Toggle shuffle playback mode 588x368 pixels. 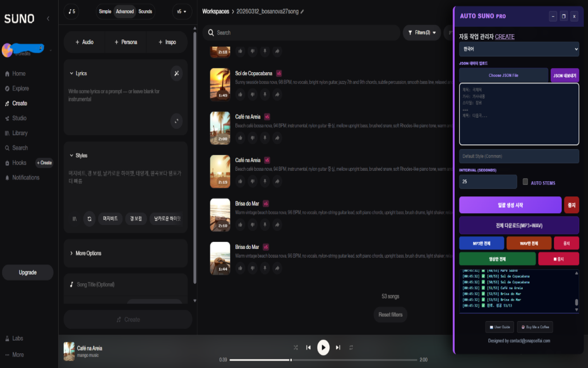point(295,347)
